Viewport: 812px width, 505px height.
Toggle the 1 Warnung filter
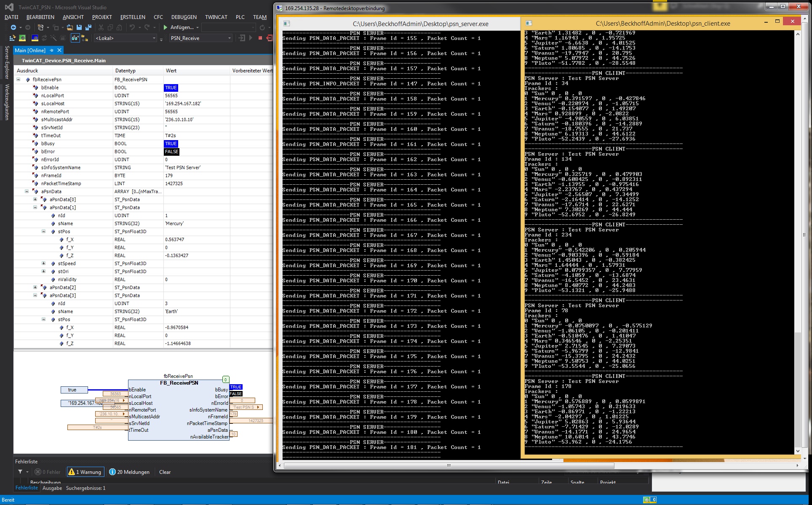(x=85, y=472)
